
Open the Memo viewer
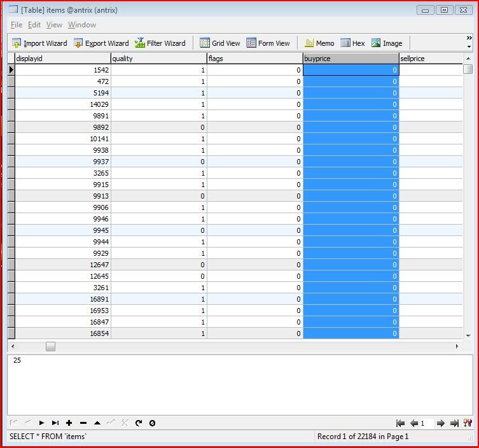319,43
